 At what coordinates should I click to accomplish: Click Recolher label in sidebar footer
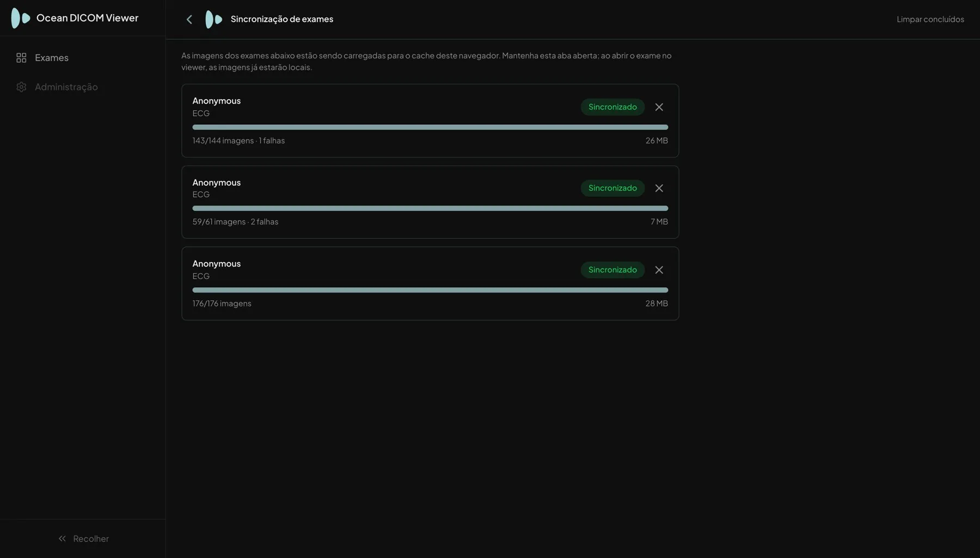(91, 538)
